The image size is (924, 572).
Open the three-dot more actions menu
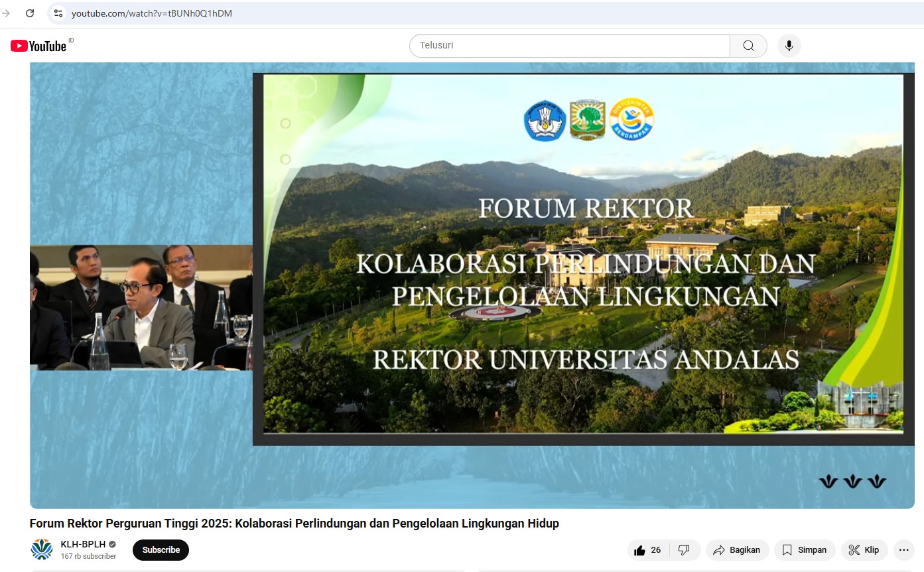(903, 550)
